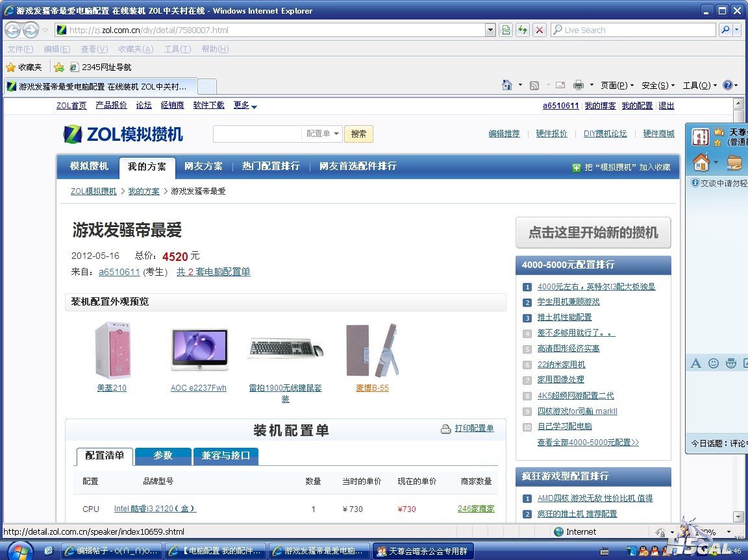Click the Print icon in command bar

click(578, 85)
